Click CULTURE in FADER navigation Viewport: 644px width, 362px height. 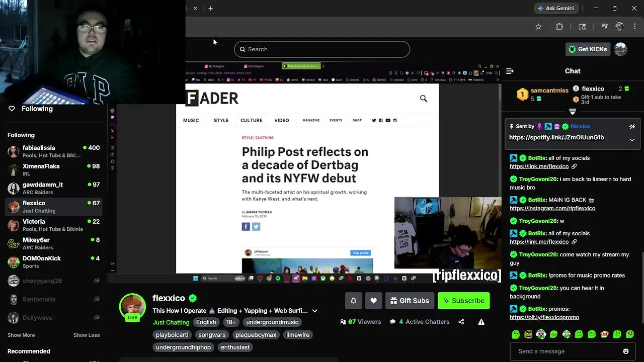click(252, 121)
